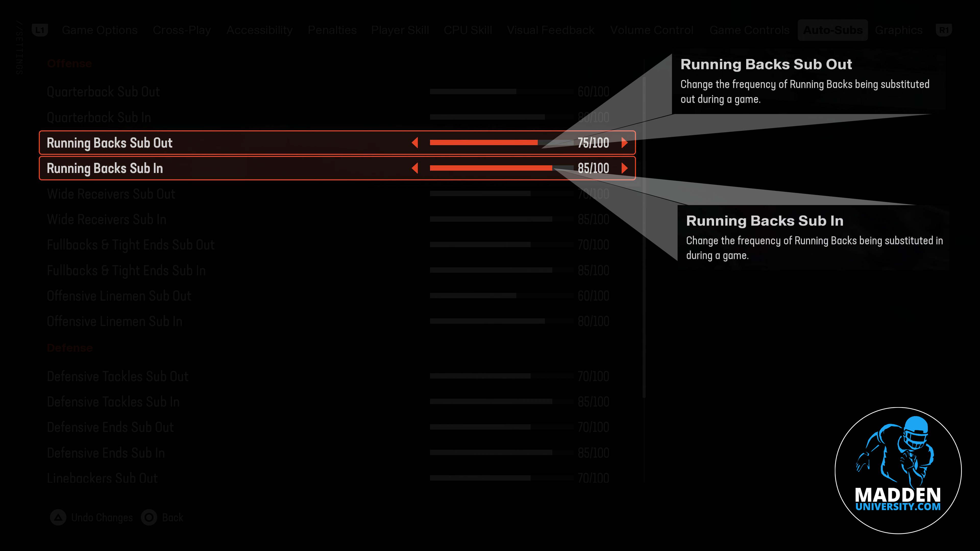Click the L1 bumper icon
This screenshot has height=551, width=980.
(40, 30)
